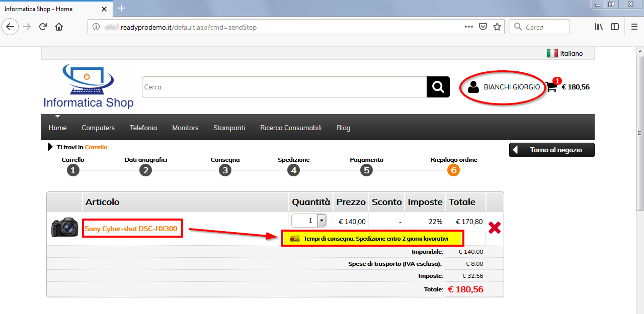Open the Home menu item
The width and height of the screenshot is (644, 314).
[x=57, y=128]
